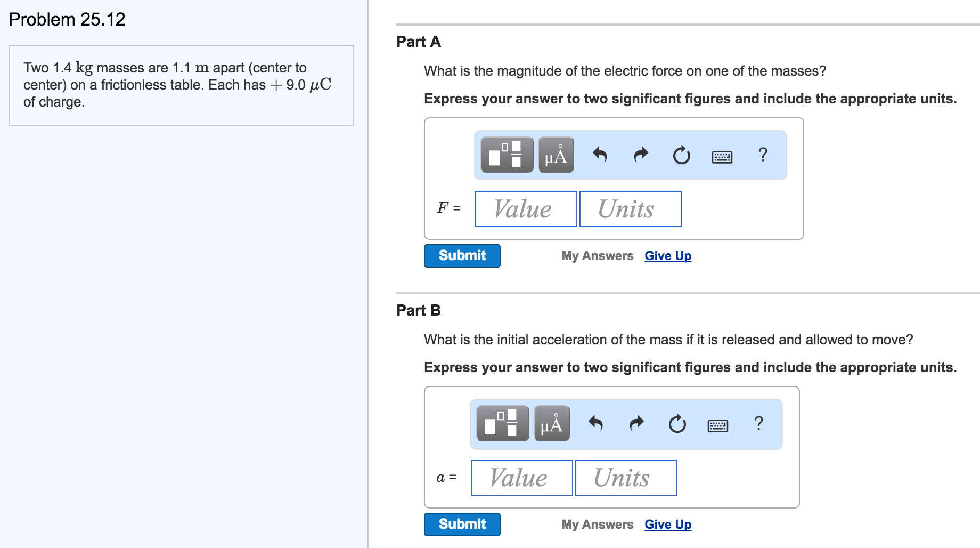Open keyboard shortcuts icon in Part B
The height and width of the screenshot is (548, 980).
(x=717, y=425)
